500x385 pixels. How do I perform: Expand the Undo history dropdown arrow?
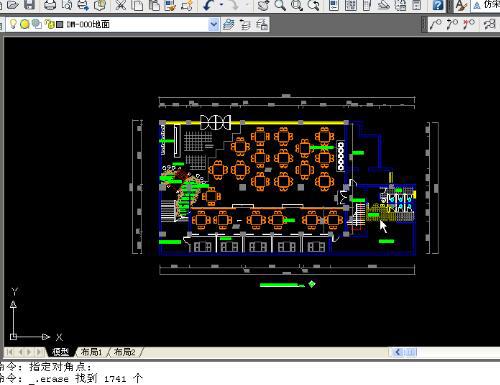(x=221, y=5)
